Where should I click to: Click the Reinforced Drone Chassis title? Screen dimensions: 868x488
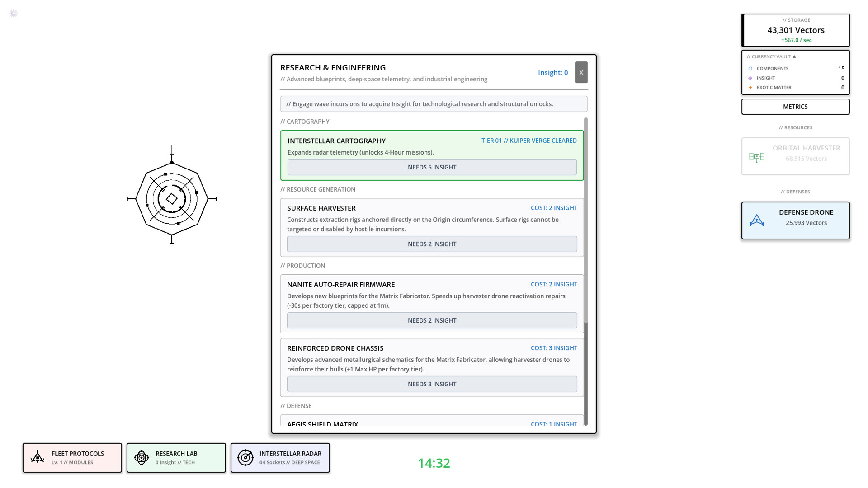click(x=335, y=348)
